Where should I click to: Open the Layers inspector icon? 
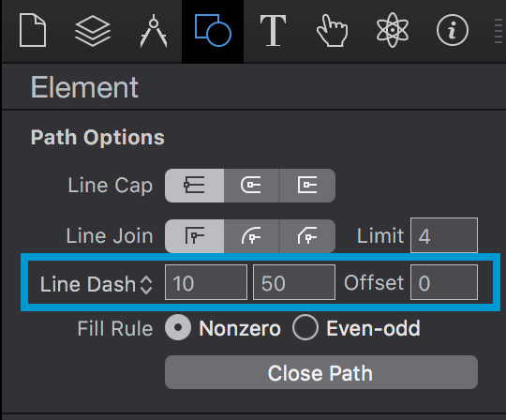click(x=93, y=31)
